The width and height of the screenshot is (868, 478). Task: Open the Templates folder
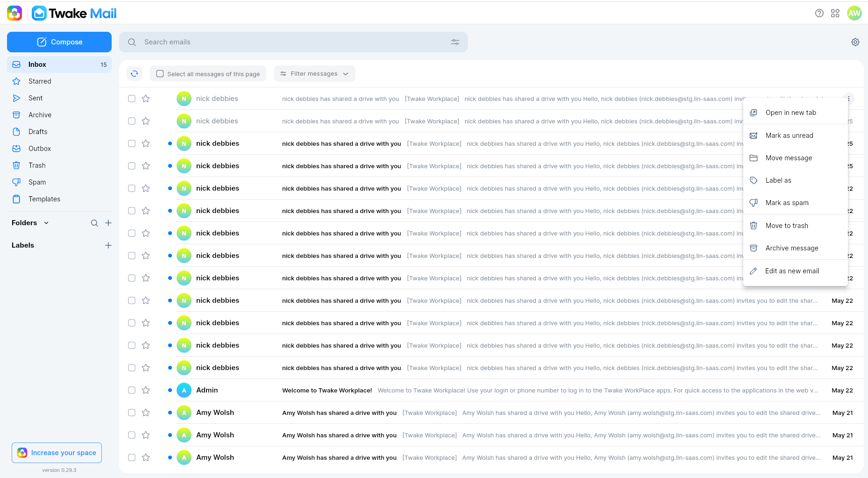[x=59, y=199]
